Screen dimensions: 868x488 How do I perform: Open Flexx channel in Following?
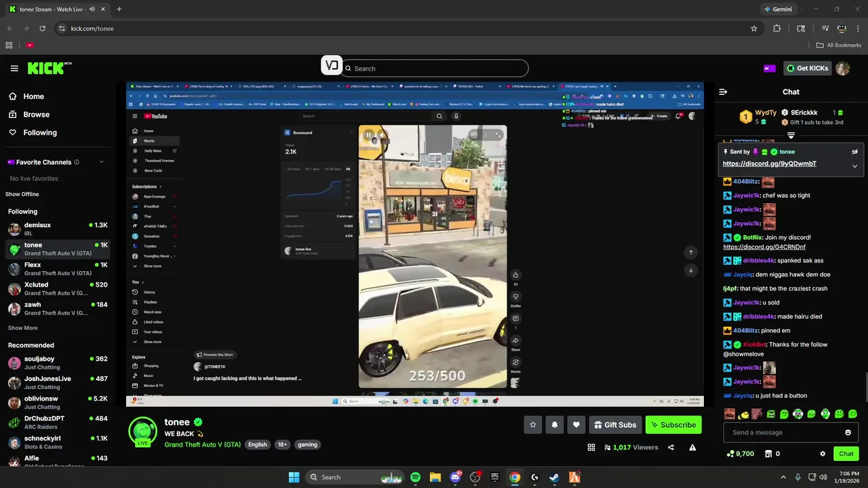pos(58,269)
